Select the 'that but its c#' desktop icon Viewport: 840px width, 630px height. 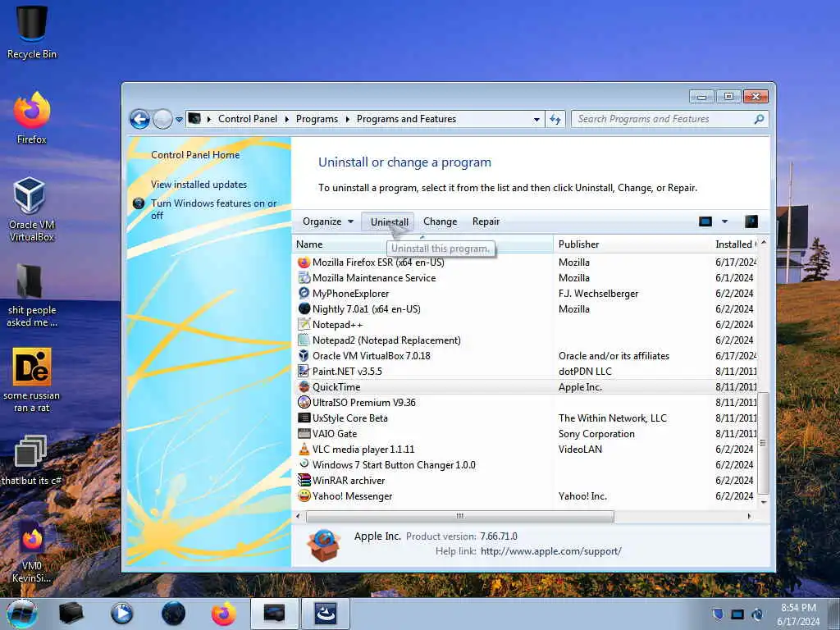click(x=32, y=461)
